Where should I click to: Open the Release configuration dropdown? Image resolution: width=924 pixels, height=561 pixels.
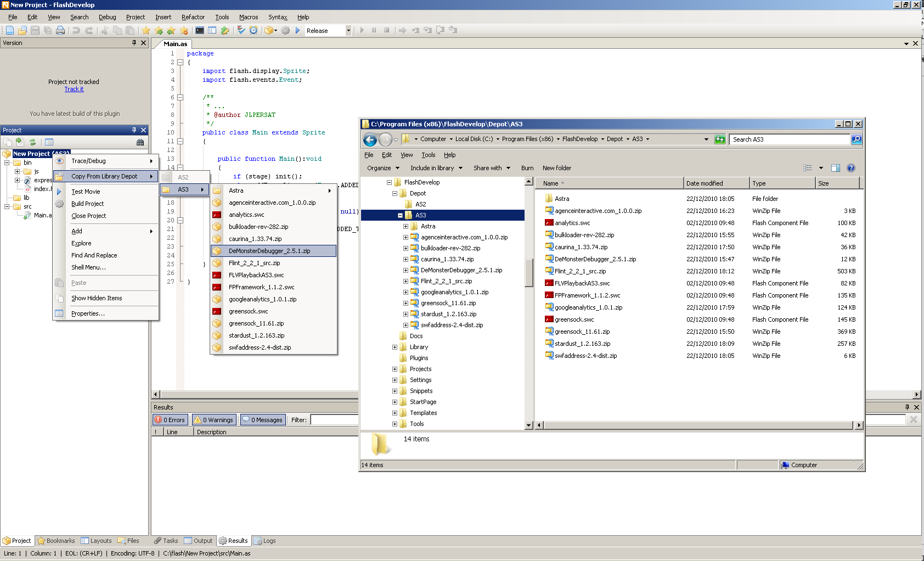coord(348,31)
